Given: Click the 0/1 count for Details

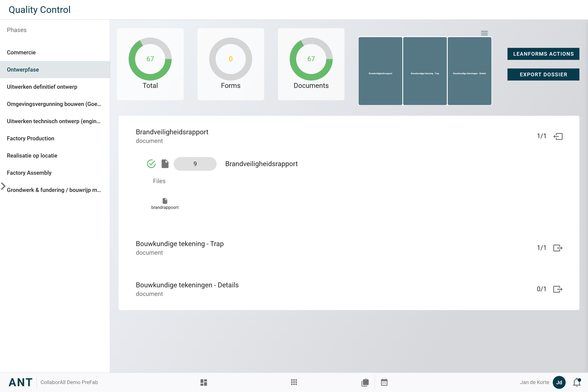Looking at the screenshot, I should point(541,289).
